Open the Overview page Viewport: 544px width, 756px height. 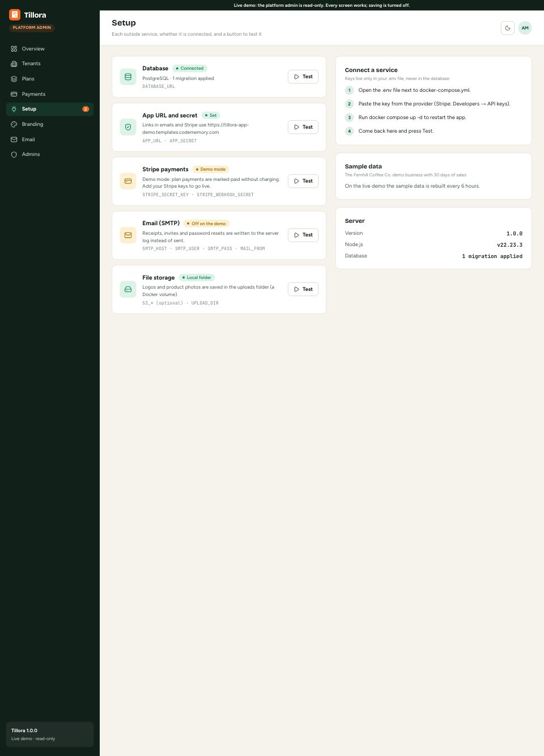50,49
